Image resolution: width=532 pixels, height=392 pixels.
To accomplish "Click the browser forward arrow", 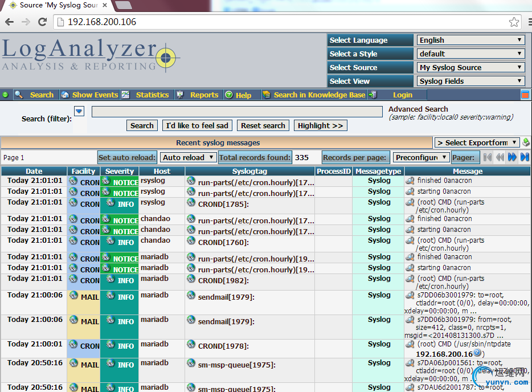I will [x=26, y=22].
